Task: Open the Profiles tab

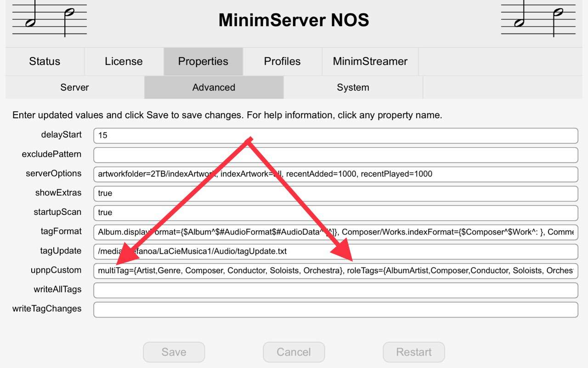Action: pos(282,61)
